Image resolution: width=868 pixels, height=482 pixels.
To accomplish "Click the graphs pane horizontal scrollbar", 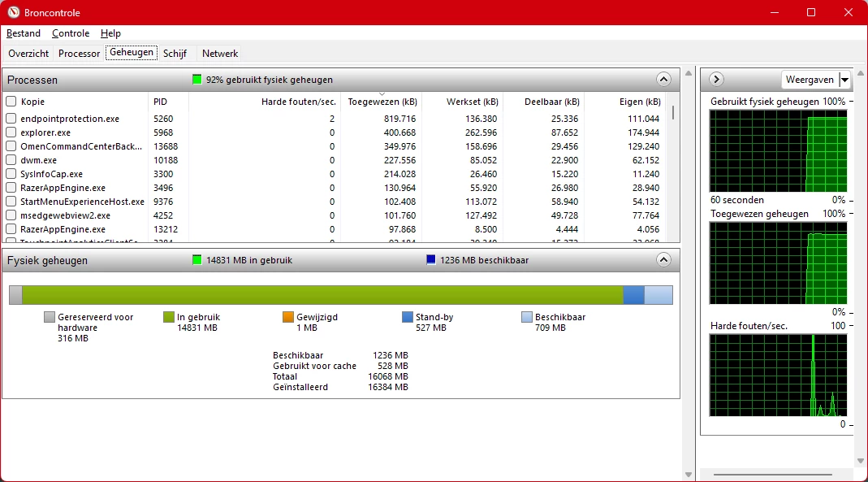I will (x=773, y=474).
